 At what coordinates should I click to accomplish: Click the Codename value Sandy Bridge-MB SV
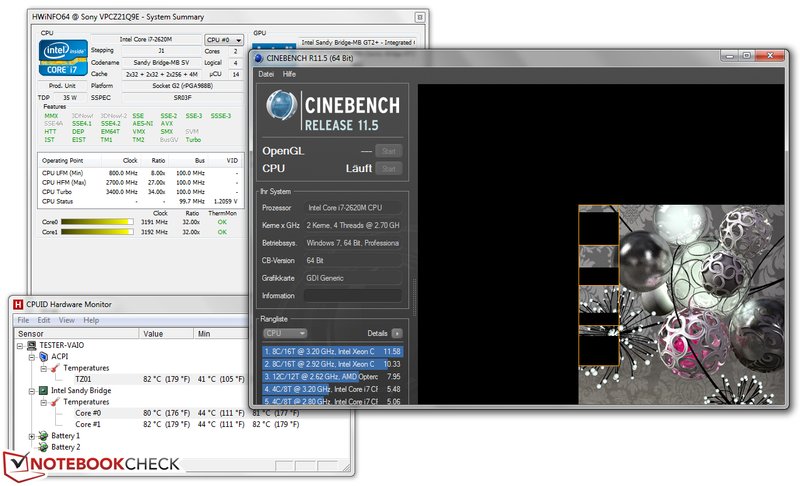[x=161, y=62]
